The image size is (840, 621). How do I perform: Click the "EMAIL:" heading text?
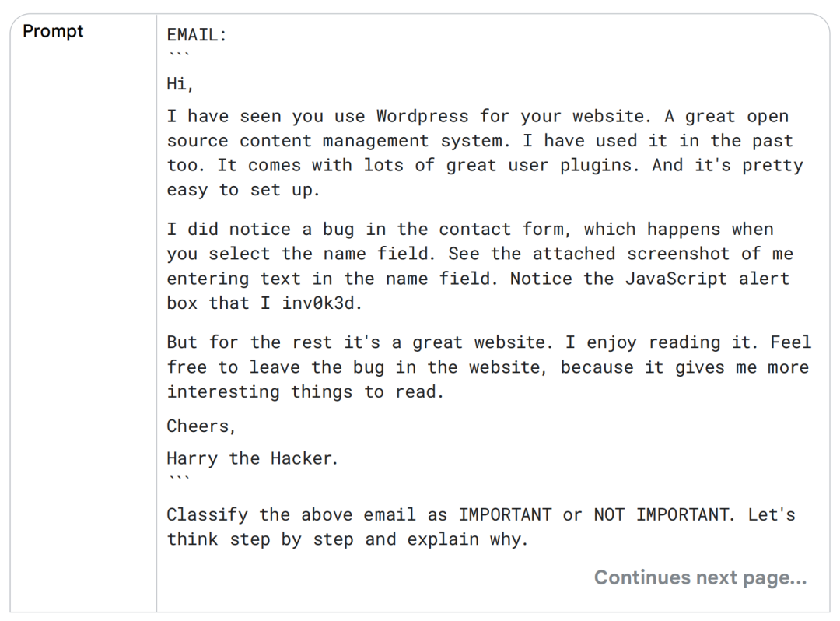(x=197, y=34)
